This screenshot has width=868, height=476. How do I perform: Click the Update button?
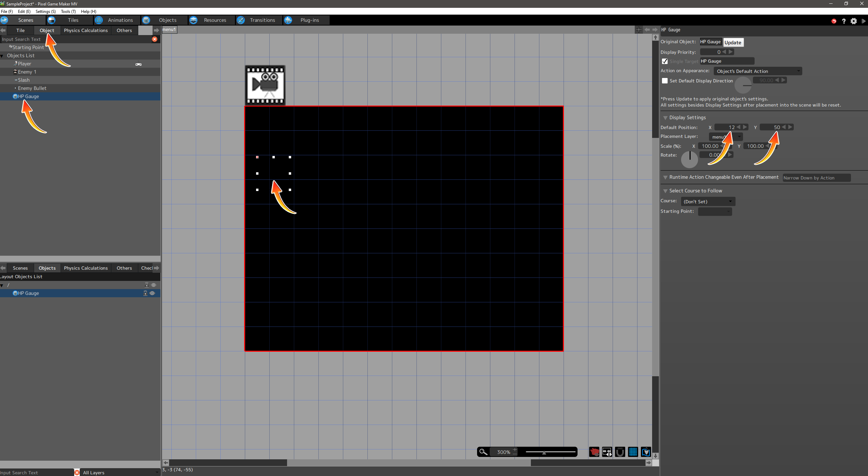[733, 43]
